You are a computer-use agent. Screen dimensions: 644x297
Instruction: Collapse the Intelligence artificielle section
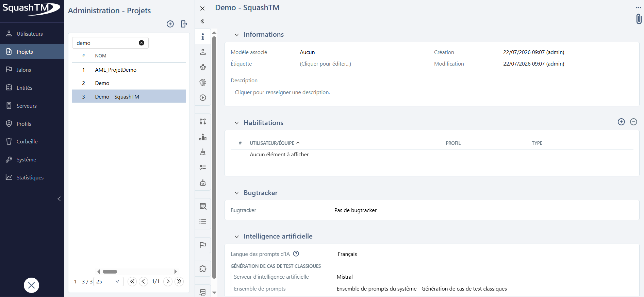(x=236, y=237)
